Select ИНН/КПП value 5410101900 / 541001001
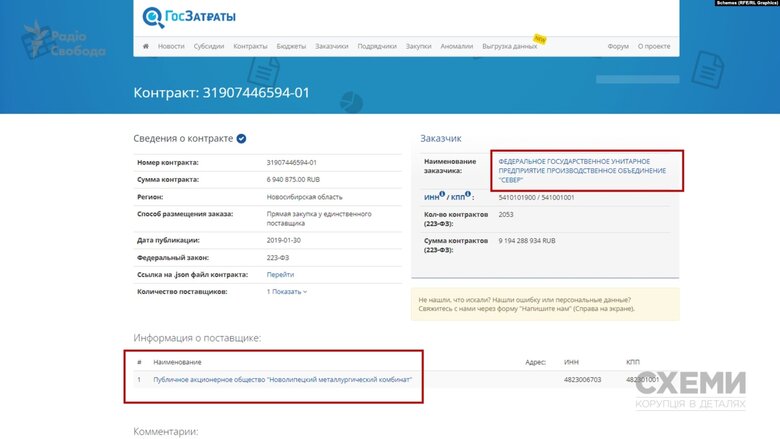The height and width of the screenshot is (439, 780). coord(536,197)
